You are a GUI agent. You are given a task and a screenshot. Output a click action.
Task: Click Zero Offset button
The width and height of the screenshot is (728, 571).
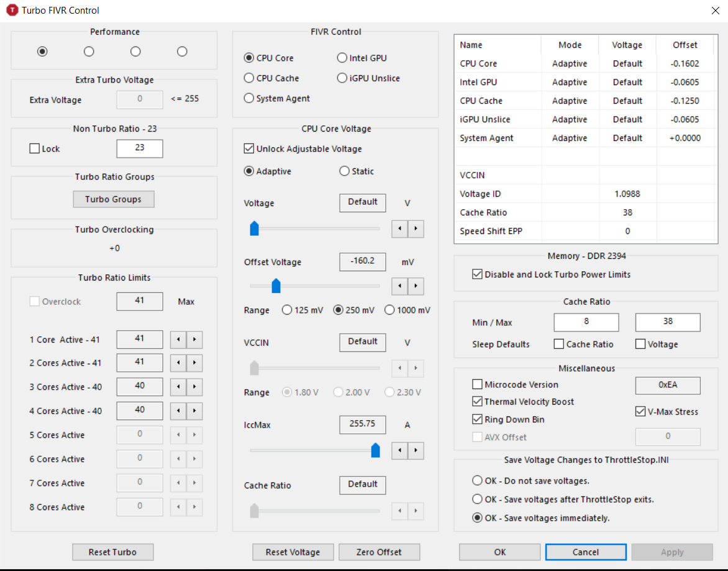point(380,552)
